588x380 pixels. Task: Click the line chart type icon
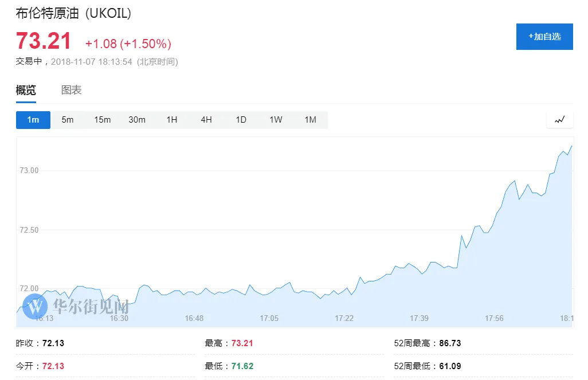point(559,120)
